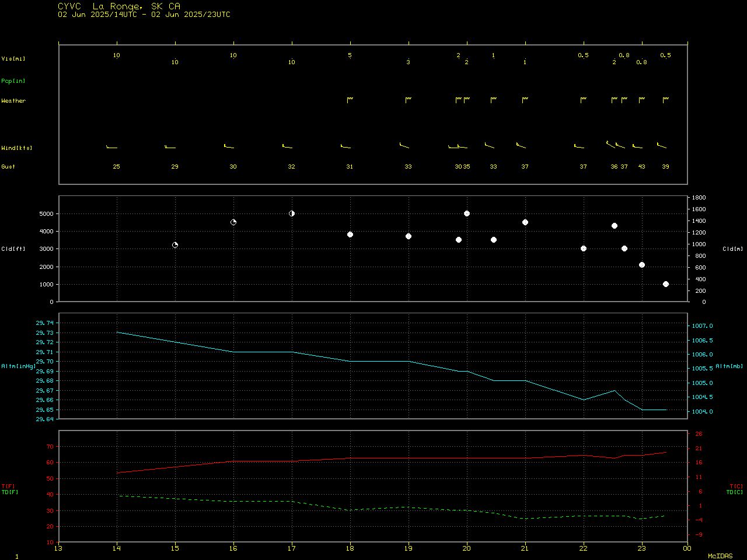Click the cloud marker at 18 UTC

350,235
